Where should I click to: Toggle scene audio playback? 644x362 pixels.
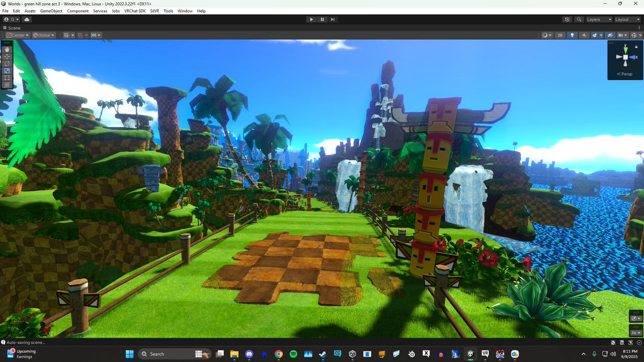(x=584, y=35)
